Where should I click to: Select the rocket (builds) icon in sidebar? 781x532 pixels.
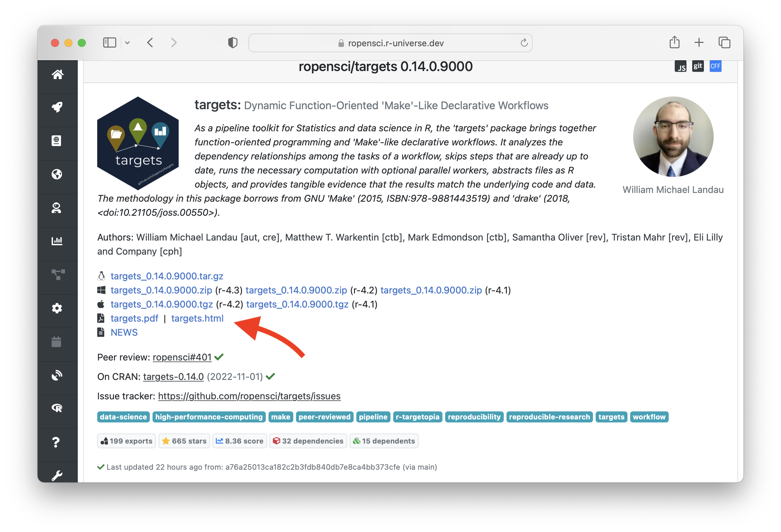click(57, 107)
